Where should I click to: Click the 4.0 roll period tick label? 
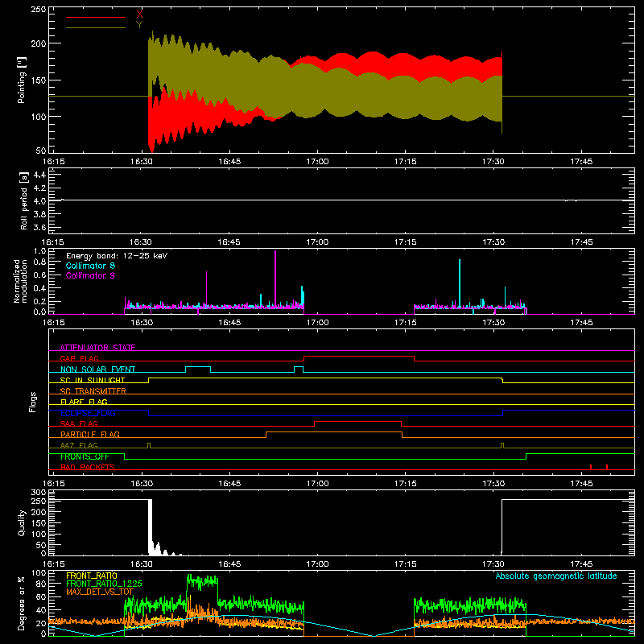coord(39,201)
